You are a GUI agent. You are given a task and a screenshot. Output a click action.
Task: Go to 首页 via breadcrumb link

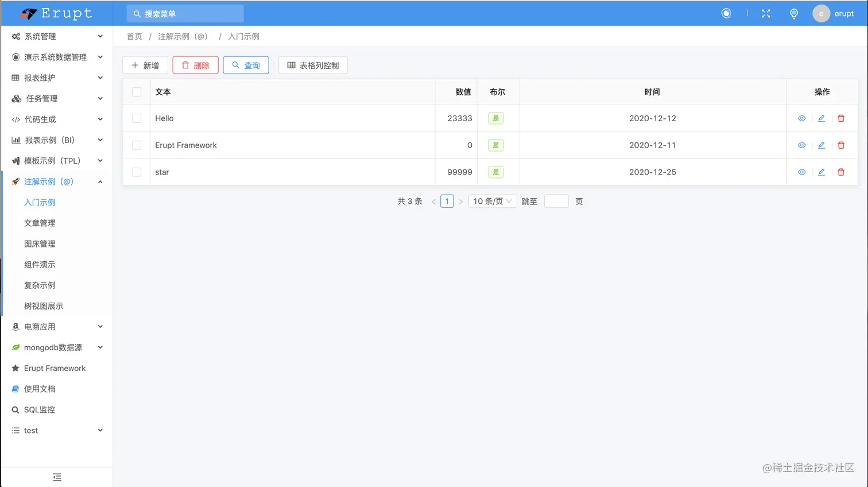coord(134,36)
